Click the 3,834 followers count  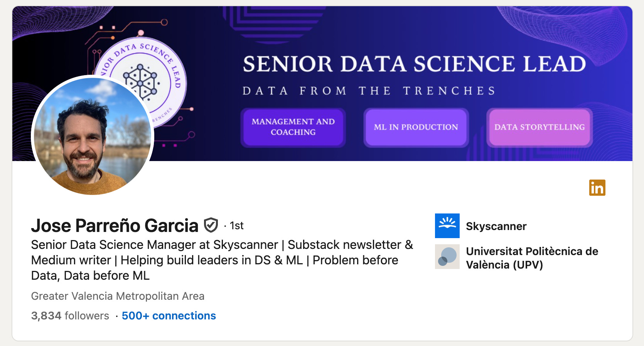pyautogui.click(x=70, y=316)
